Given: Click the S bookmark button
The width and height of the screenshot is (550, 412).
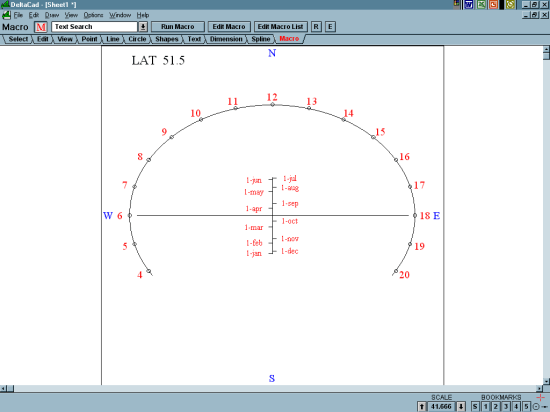Looking at the screenshot, I should click(475, 406).
